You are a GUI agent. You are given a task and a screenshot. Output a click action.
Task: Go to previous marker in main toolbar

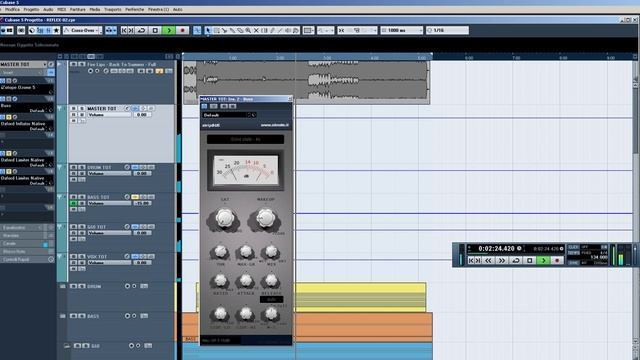(x=124, y=30)
